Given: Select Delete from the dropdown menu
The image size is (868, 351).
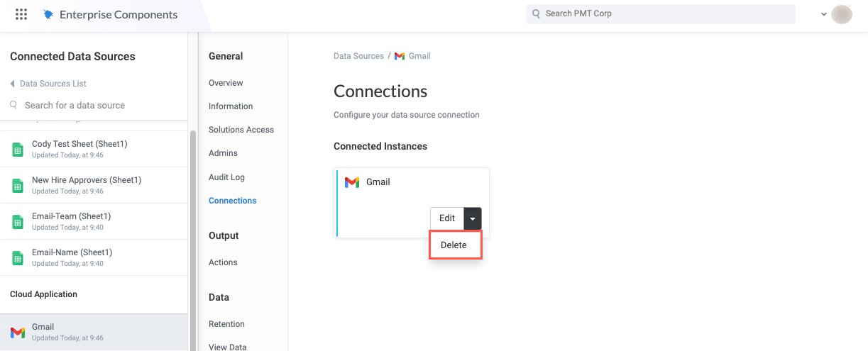Looking at the screenshot, I should (x=454, y=245).
